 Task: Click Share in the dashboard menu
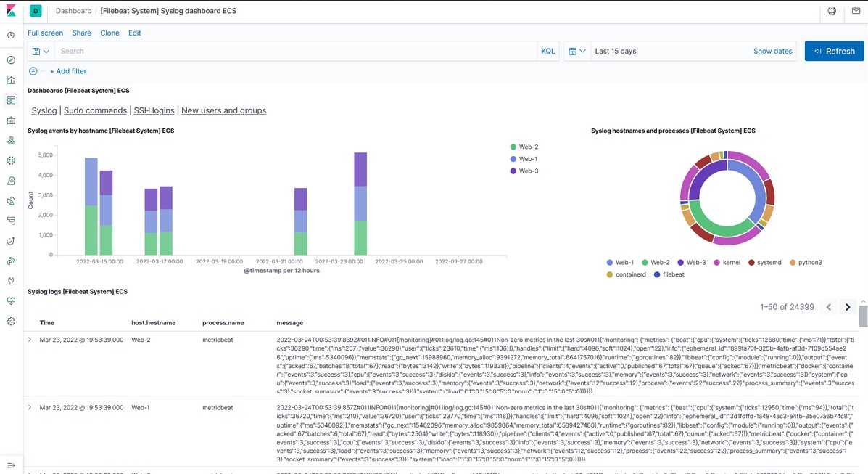81,33
